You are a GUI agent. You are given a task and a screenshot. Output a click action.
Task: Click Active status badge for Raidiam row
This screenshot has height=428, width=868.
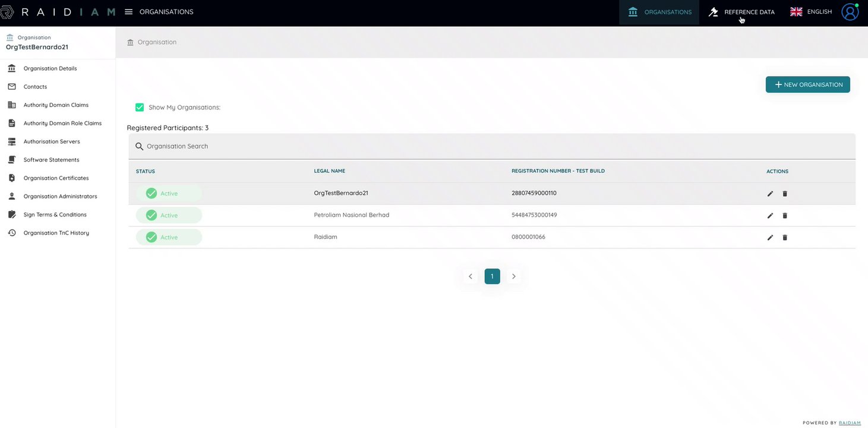[169, 237]
